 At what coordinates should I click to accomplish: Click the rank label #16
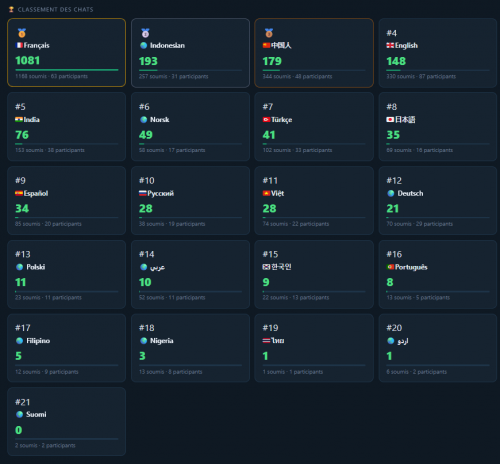pyautogui.click(x=394, y=254)
